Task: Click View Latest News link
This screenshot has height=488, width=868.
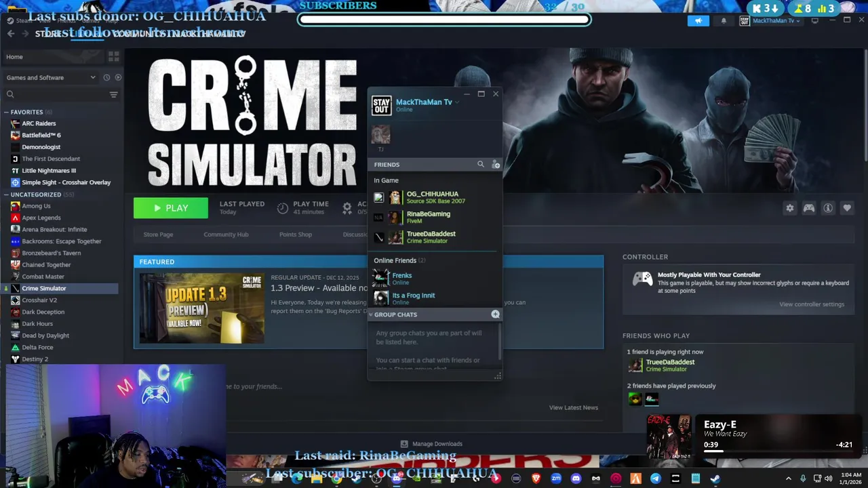Action: tap(574, 407)
